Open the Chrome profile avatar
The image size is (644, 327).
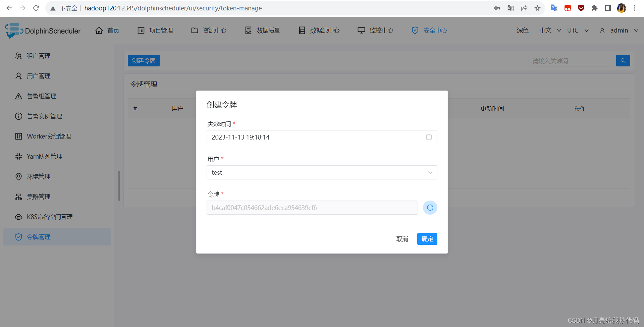pos(621,8)
